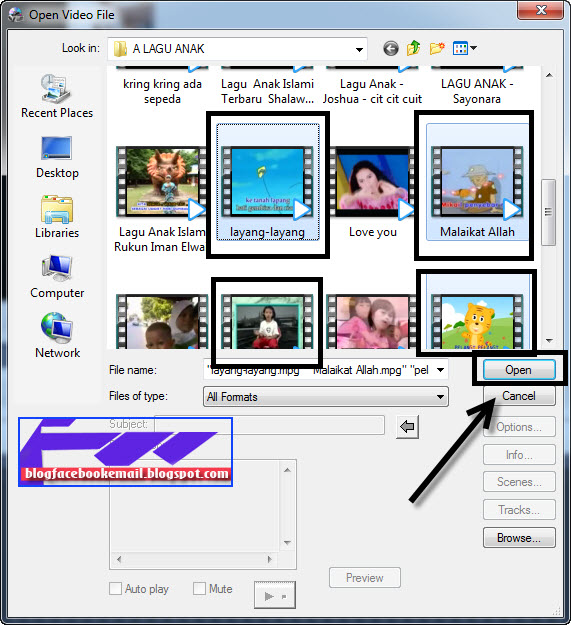Select the orange tiger cartoon video thumbnail
Image resolution: width=571 pixels, height=625 pixels.
point(477,322)
